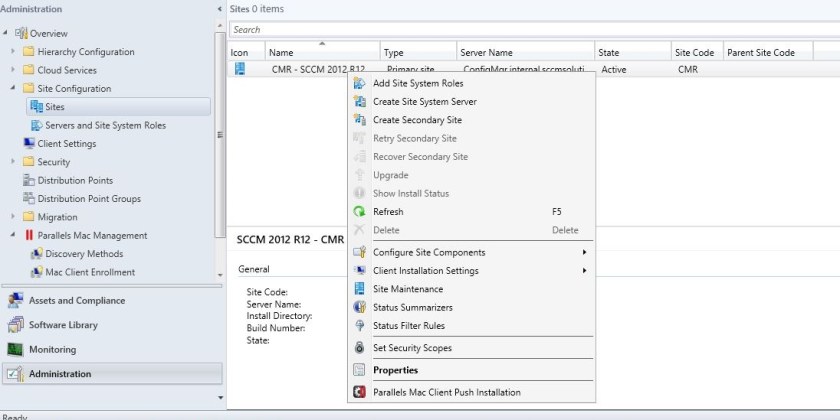The image size is (840, 420).
Task: Expand the Security folder node
Action: [x=13, y=162]
